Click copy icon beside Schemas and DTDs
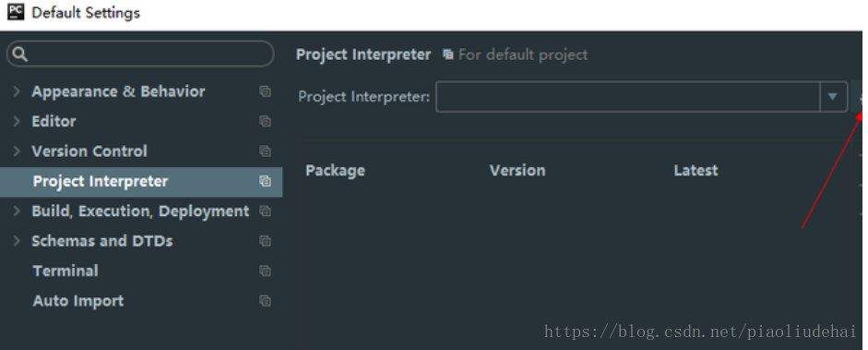The width and height of the screenshot is (868, 350). (x=265, y=241)
